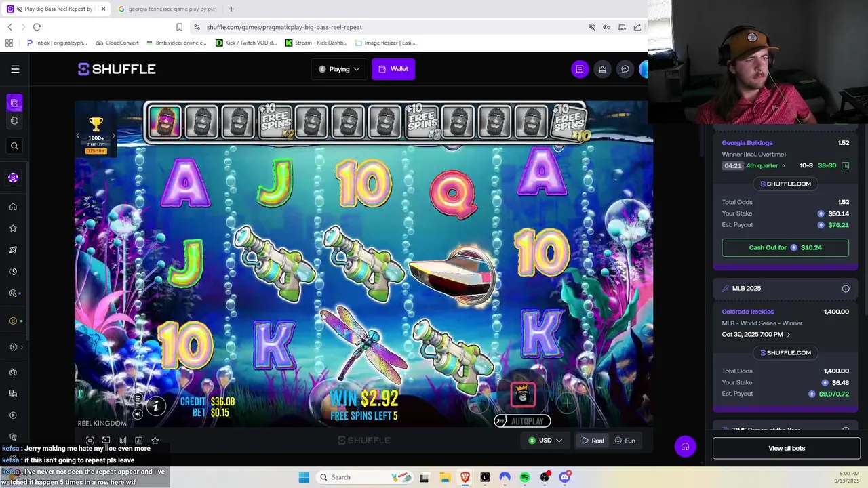Open the rocket icon in sidebar

(x=13, y=250)
